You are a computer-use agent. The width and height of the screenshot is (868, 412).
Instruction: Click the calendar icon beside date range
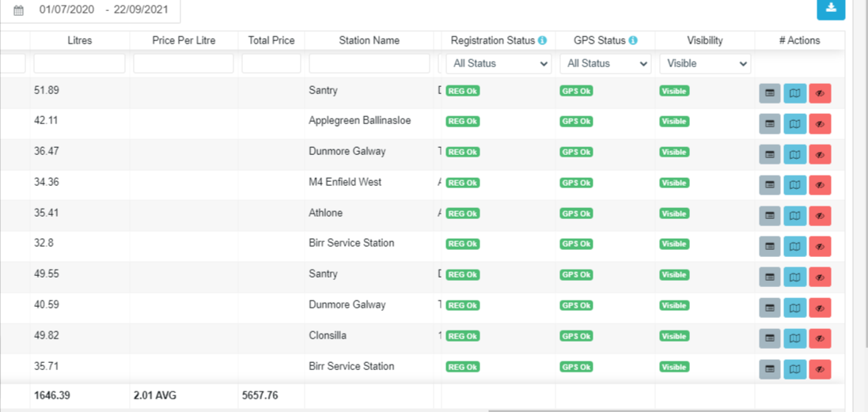coord(19,10)
